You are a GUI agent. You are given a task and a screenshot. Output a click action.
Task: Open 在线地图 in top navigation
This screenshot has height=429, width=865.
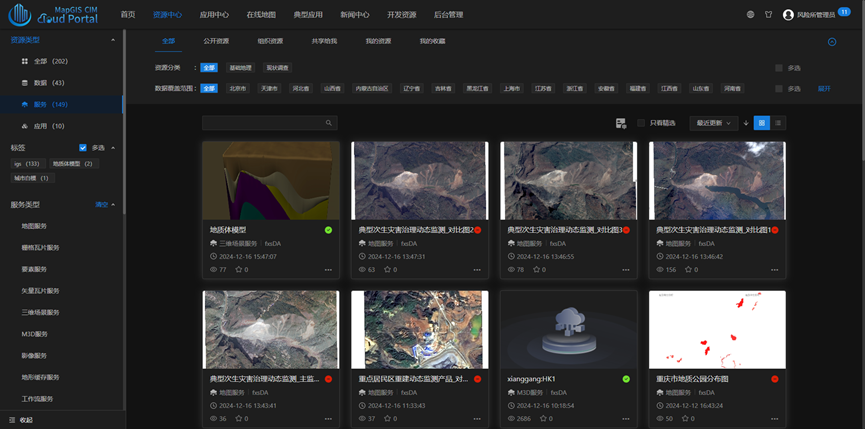(x=261, y=15)
